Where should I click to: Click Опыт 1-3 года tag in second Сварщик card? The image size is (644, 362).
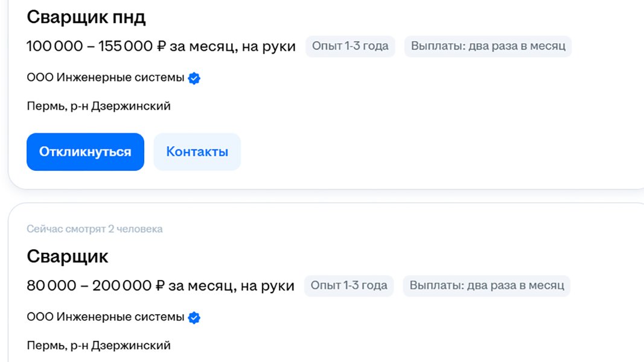click(349, 286)
